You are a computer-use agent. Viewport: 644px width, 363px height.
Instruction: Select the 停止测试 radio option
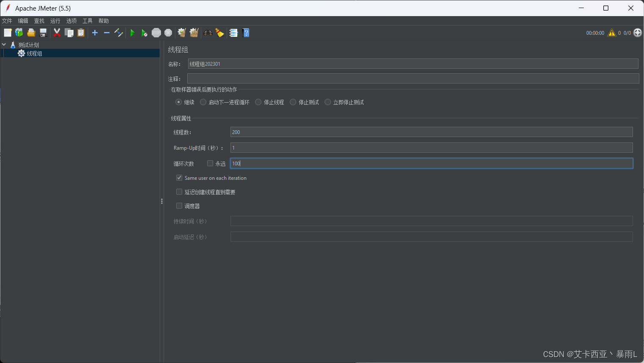[293, 102]
